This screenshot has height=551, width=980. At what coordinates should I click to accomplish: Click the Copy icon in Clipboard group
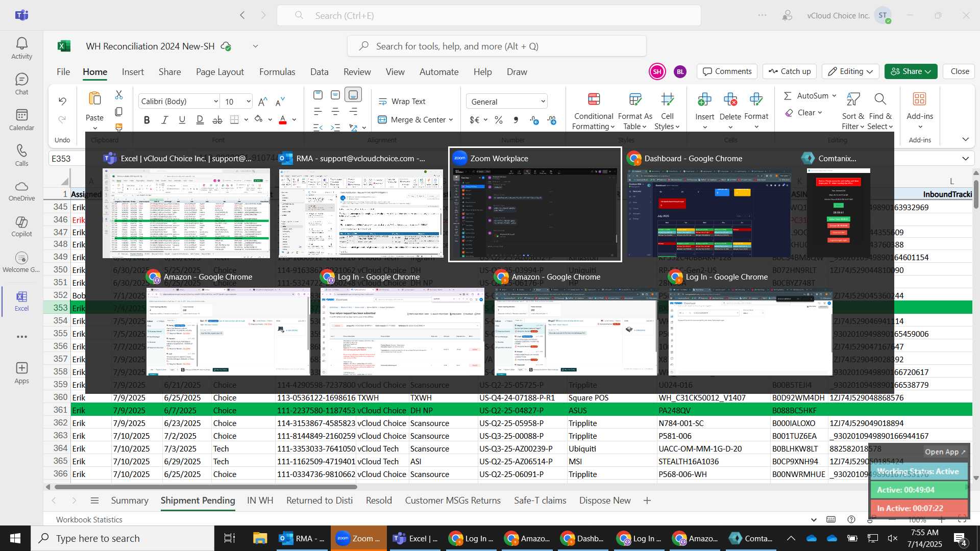pos(119,111)
